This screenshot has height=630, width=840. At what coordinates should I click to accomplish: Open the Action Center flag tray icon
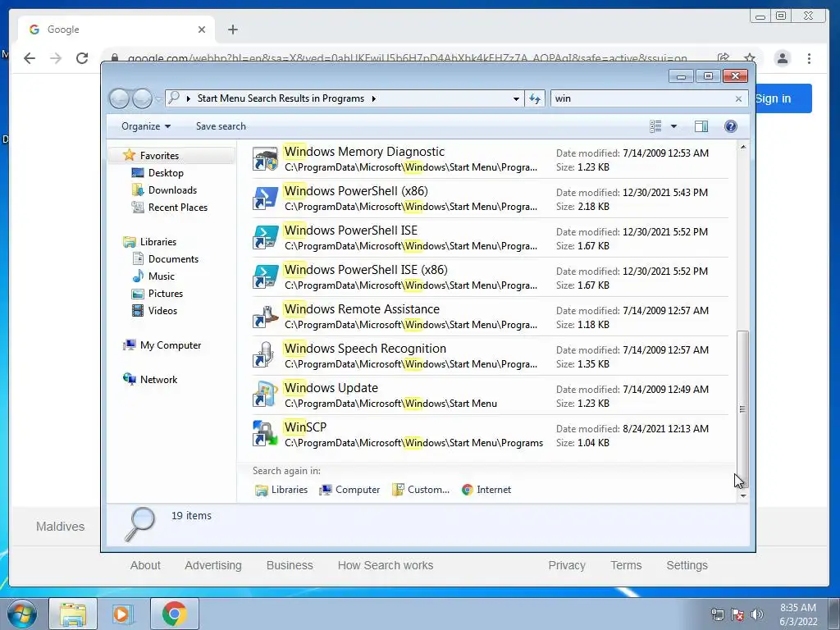click(737, 614)
